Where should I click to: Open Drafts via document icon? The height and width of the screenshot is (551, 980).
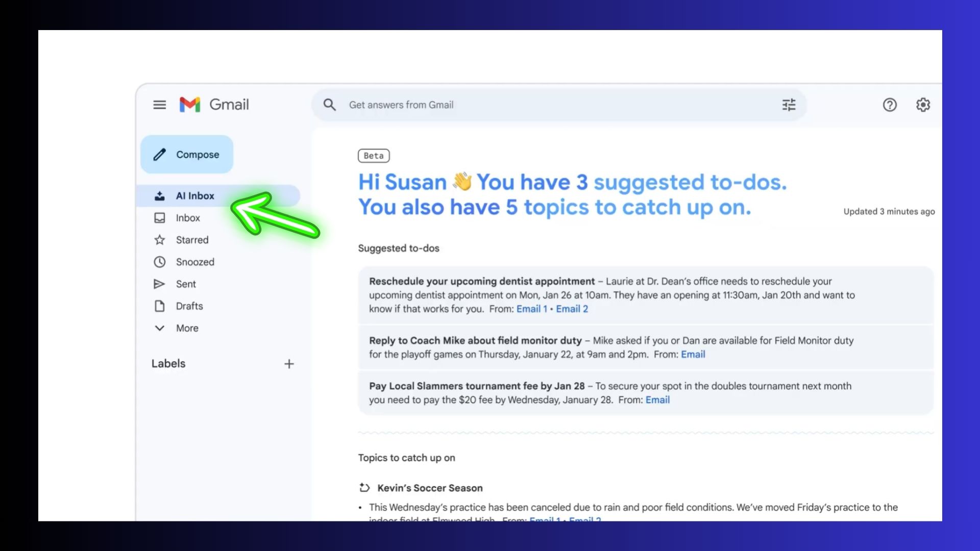(159, 306)
